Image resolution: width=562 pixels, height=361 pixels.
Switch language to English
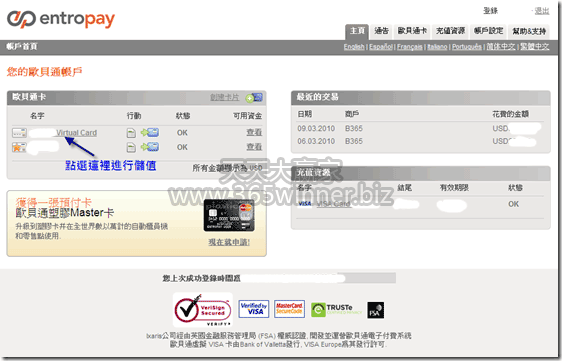(354, 47)
